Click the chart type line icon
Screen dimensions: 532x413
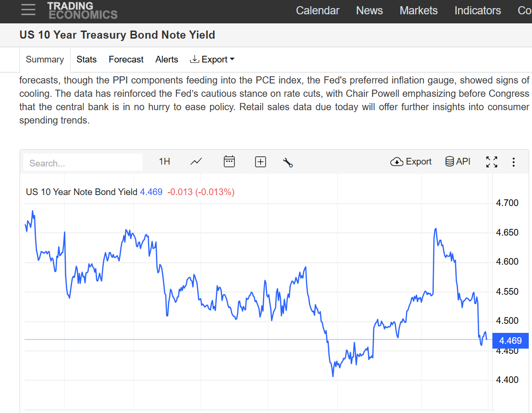[x=196, y=162]
